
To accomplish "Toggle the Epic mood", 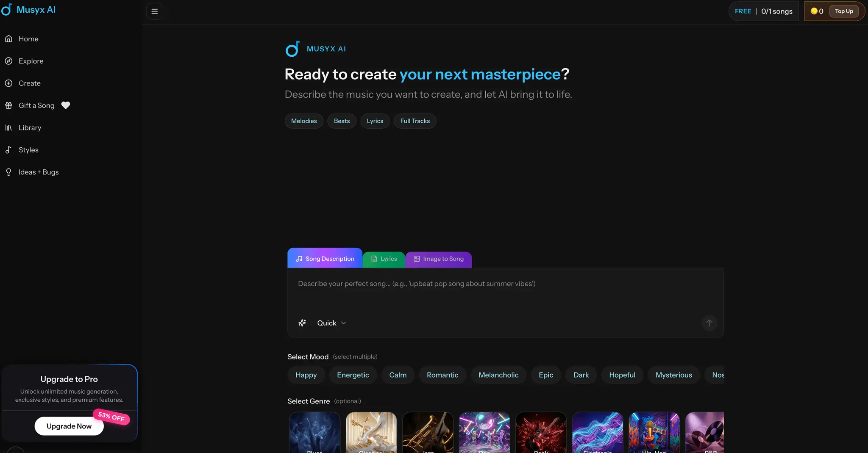I will pos(546,375).
